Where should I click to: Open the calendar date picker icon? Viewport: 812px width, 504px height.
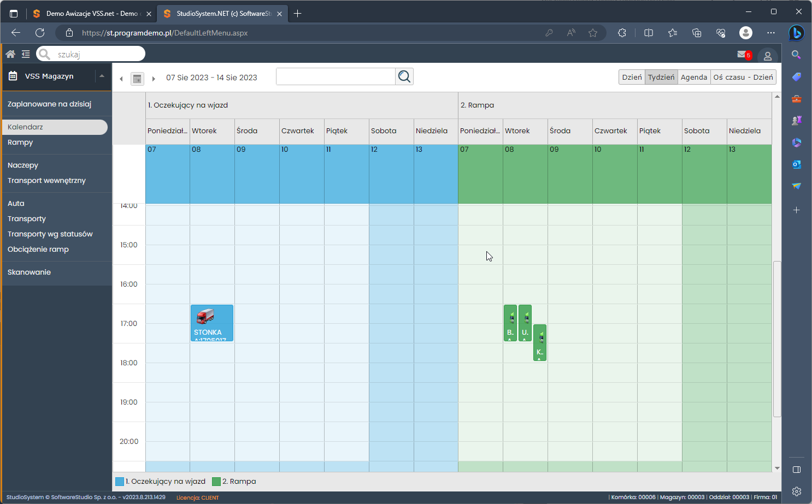click(x=137, y=79)
